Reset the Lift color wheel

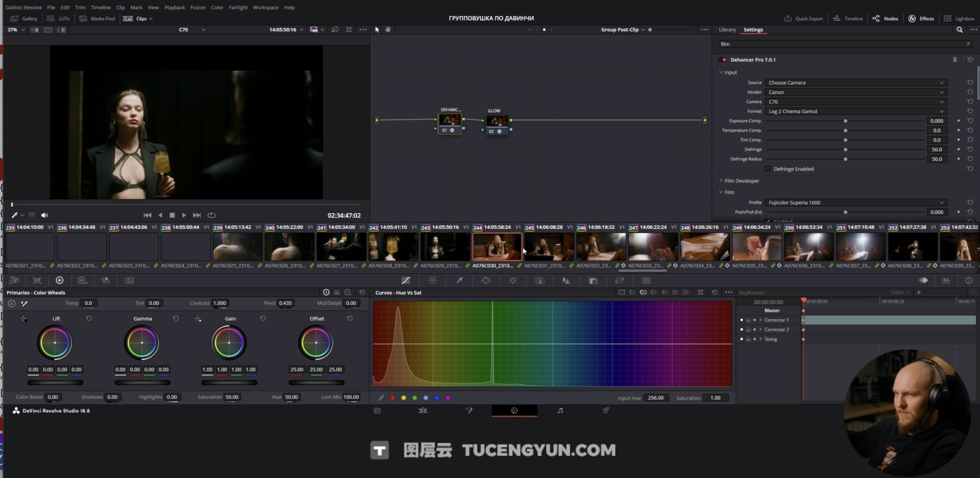click(89, 318)
